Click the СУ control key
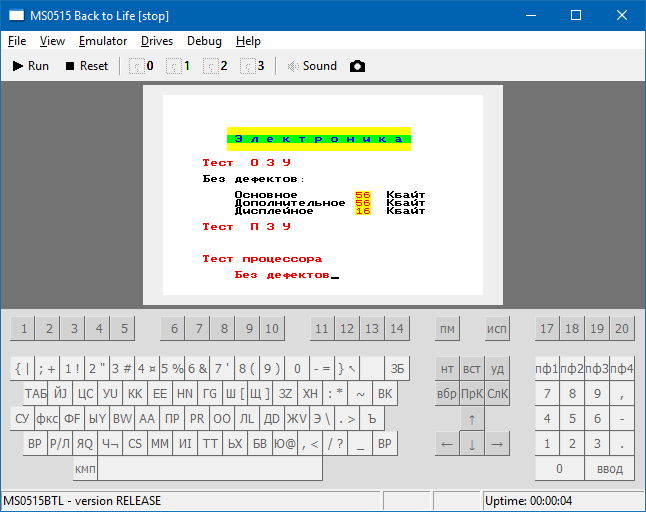Viewport: 646px width, 512px height. point(22,418)
